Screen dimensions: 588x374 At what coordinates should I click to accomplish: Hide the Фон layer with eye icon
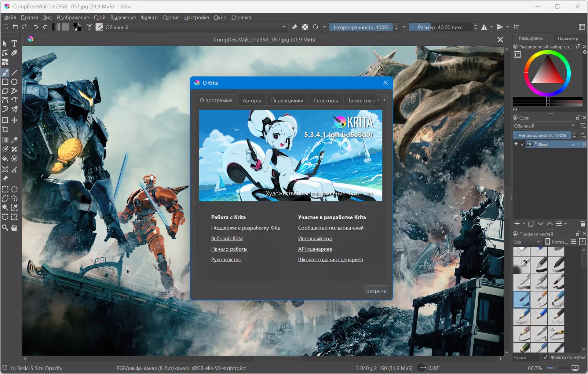[x=516, y=144]
